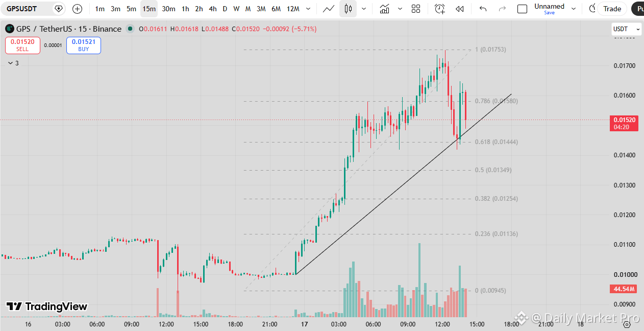
Task: Click the redo arrow icon
Action: pyautogui.click(x=502, y=9)
